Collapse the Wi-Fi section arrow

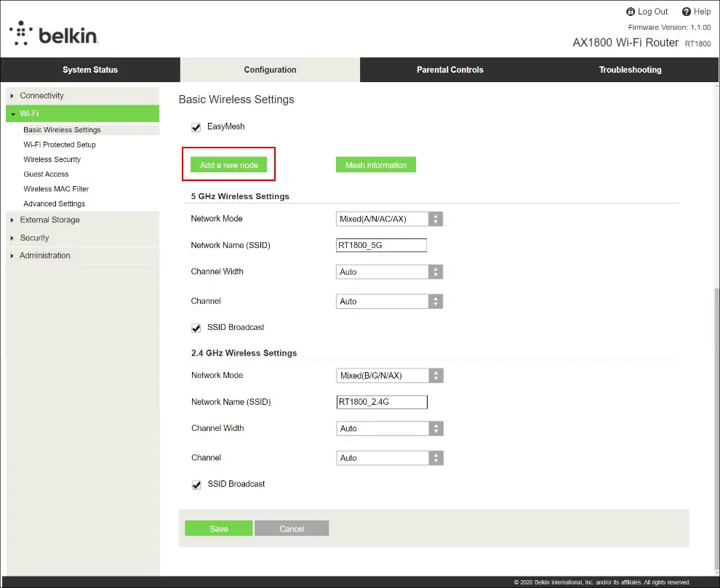[13, 114]
